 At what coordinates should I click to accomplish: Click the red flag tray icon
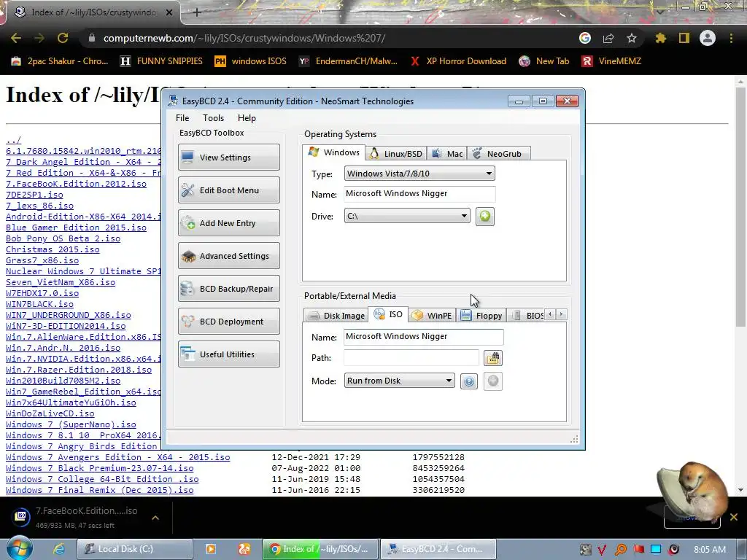638,550
